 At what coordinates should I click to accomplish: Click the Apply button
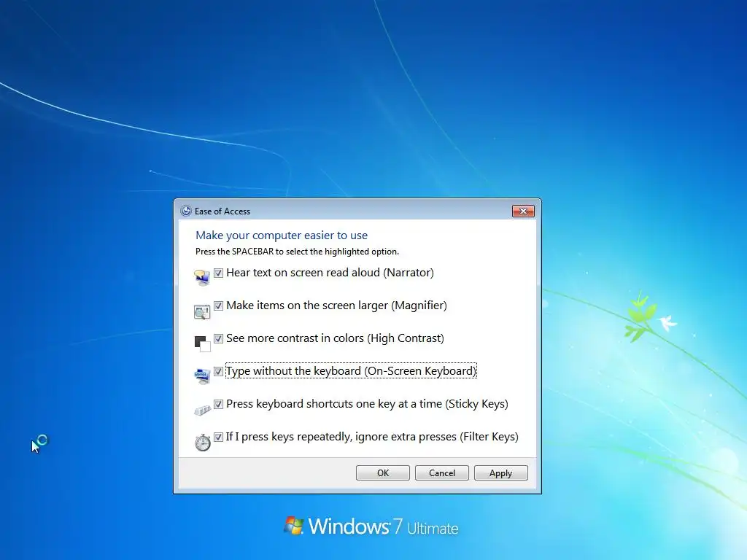500,472
